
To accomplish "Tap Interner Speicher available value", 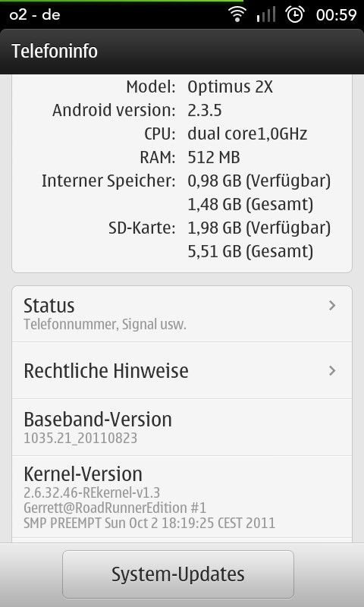I will pos(259,181).
